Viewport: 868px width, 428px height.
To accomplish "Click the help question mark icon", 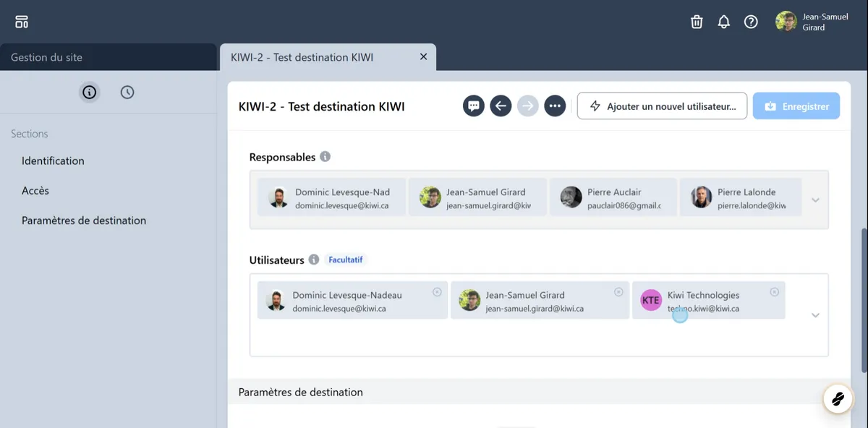I will [x=751, y=22].
